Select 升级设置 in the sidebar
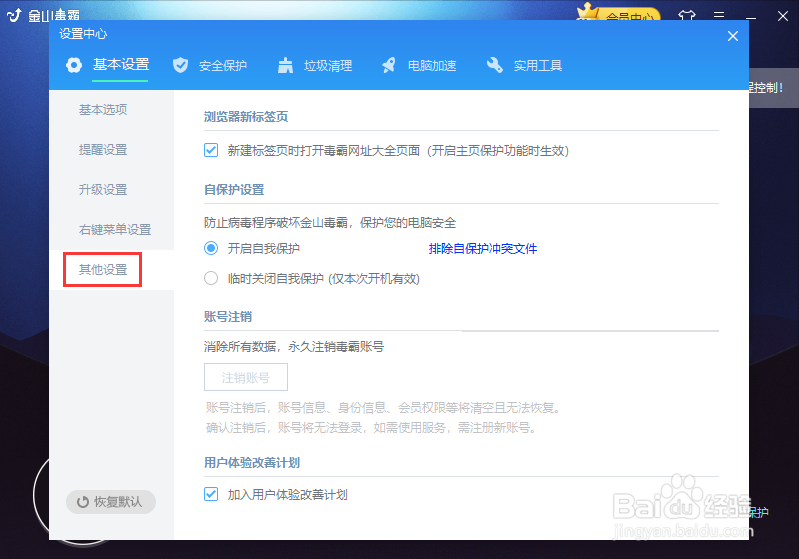Screen dimensions: 799x559 103,190
